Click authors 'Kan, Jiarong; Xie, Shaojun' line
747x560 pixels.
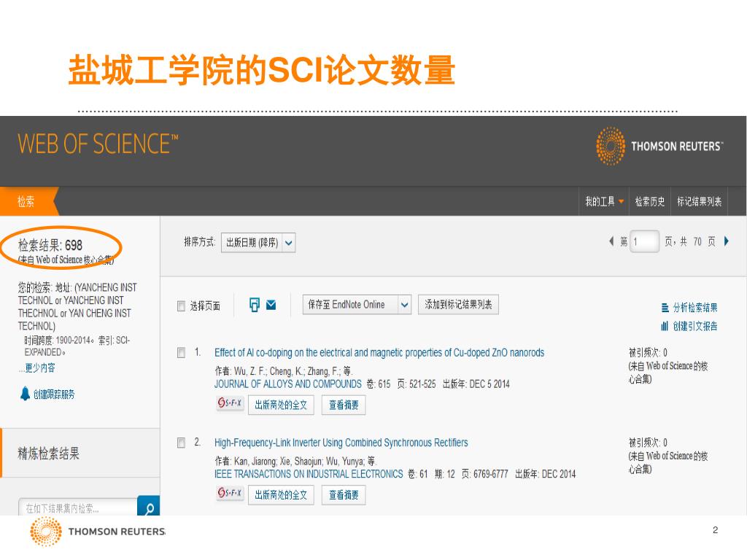point(295,461)
